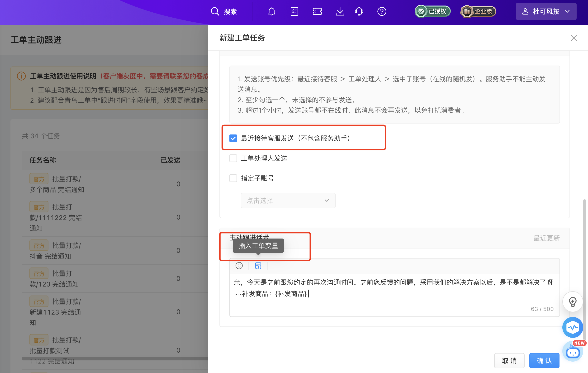The width and height of the screenshot is (588, 373).
Task: Click the info icon in usage notice
Action: click(21, 76)
